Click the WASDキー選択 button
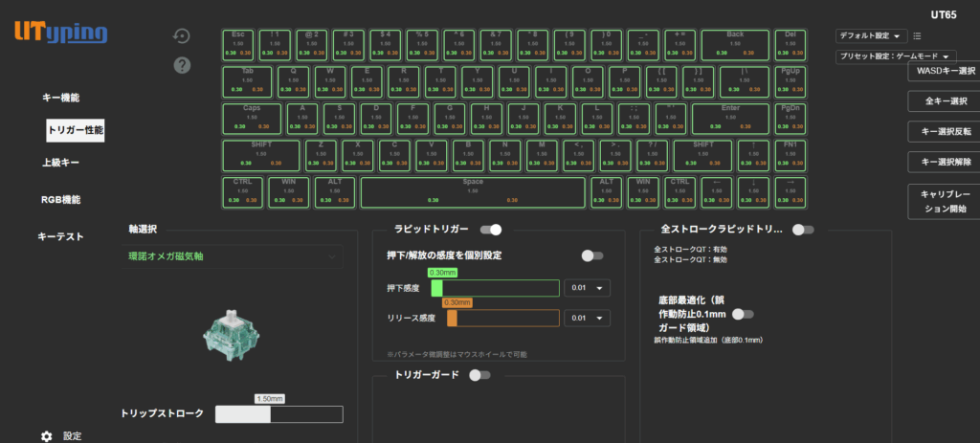 [944, 71]
